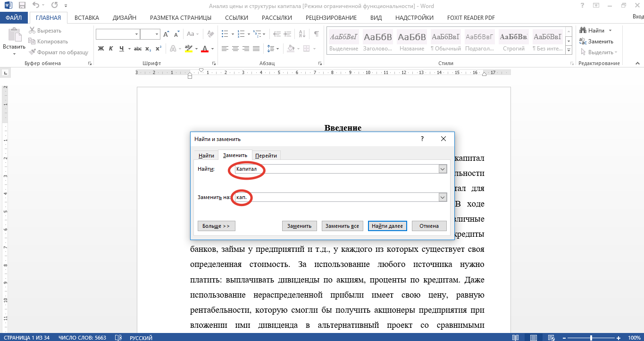The width and height of the screenshot is (644, 341).
Task: Switch to ВСТАВКА ribbon tab
Action: (x=87, y=18)
